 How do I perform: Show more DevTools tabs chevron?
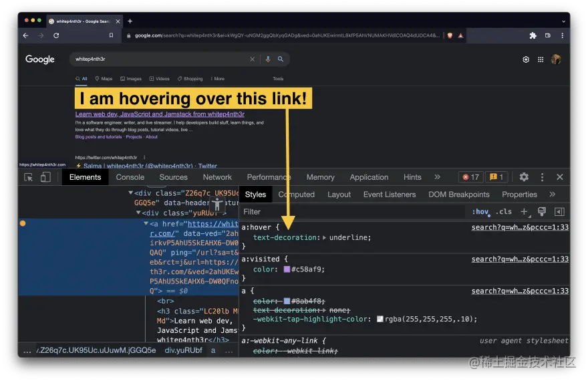click(437, 177)
